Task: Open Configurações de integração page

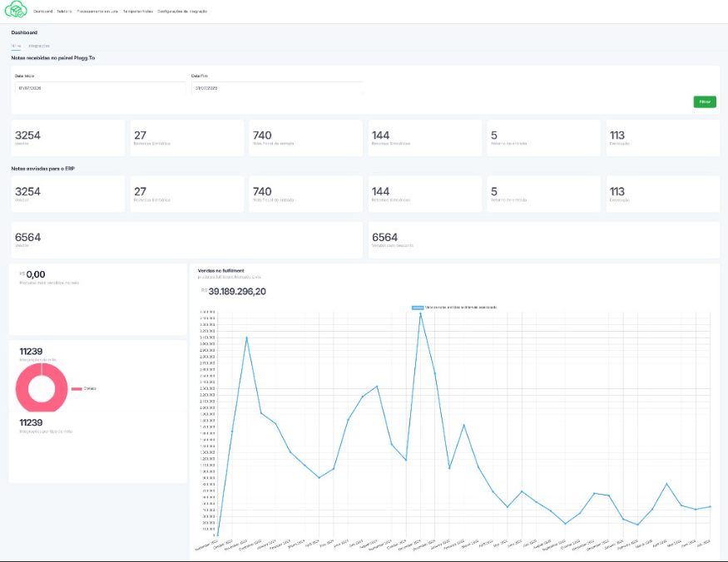Action: click(182, 11)
